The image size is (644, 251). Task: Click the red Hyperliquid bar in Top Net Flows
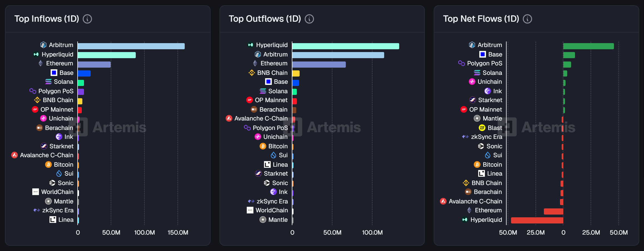537,220
